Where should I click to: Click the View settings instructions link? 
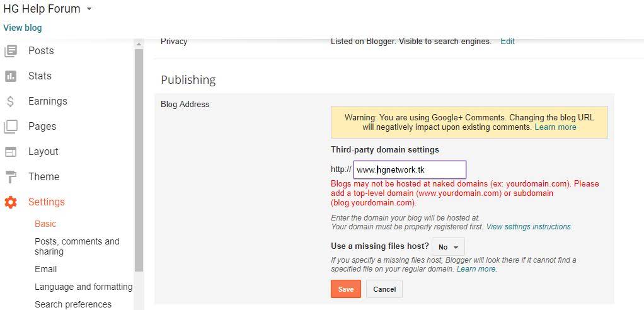529,227
